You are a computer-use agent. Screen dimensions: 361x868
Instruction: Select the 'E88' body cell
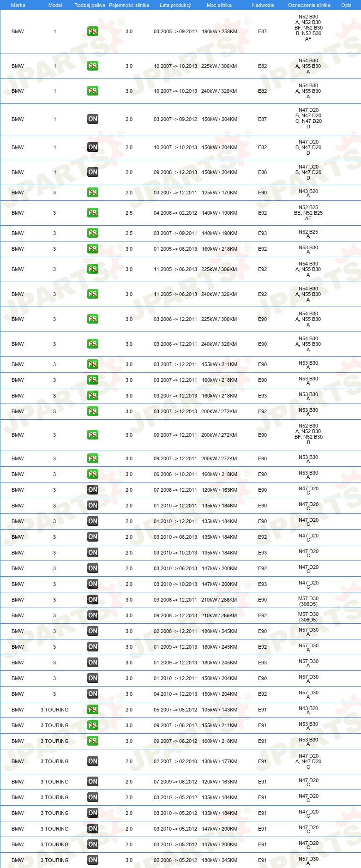(x=262, y=172)
